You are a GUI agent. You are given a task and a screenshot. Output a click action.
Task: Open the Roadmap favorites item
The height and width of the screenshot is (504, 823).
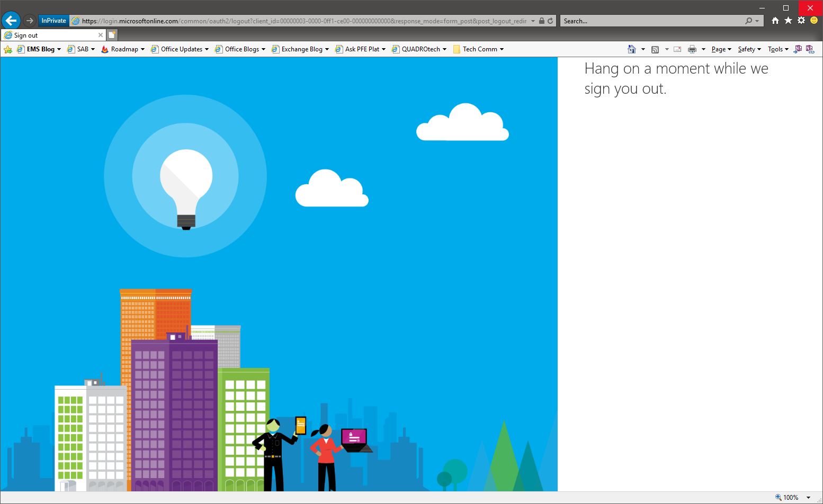click(x=123, y=49)
